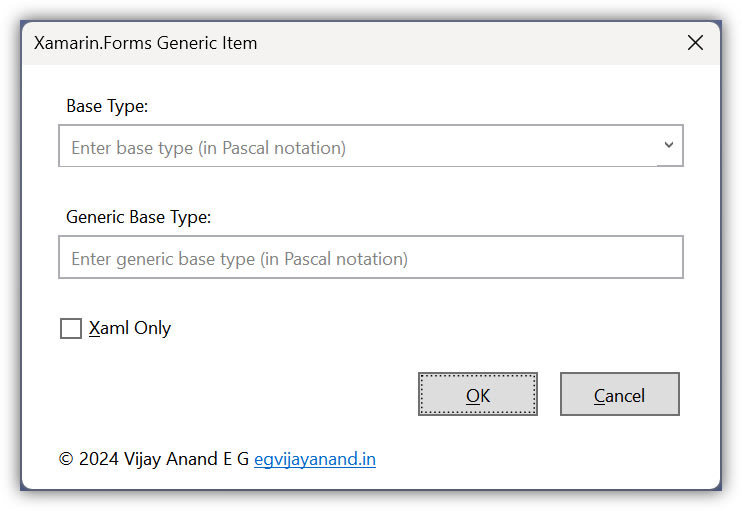Viewport: 742px width, 511px height.
Task: Click the Xaml Only checkbox label
Action: coord(130,328)
